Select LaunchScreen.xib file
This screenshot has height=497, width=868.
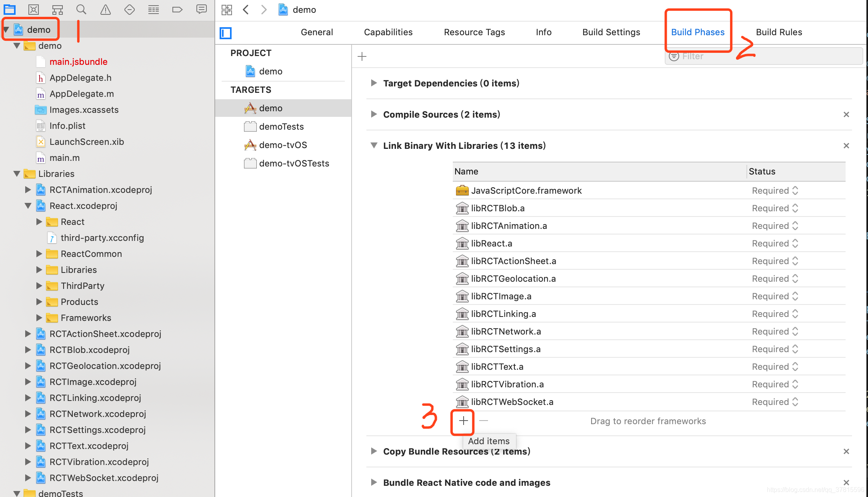click(x=86, y=142)
